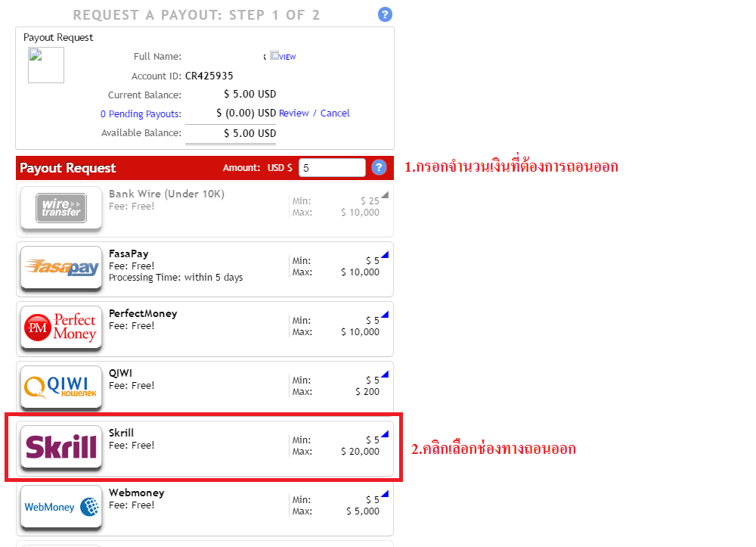
Task: Expand the FasaPay corner triangle
Action: (x=385, y=255)
